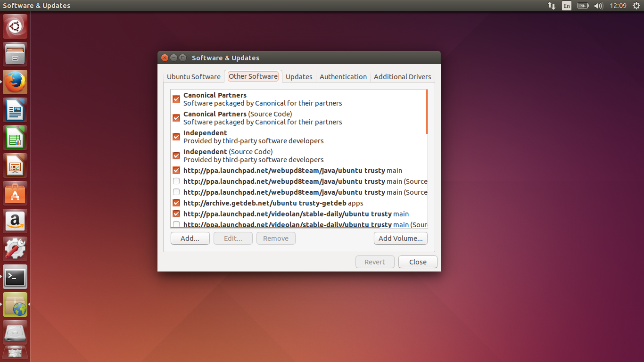Image resolution: width=644 pixels, height=362 pixels.
Task: Switch to the Updates tab
Action: point(299,76)
